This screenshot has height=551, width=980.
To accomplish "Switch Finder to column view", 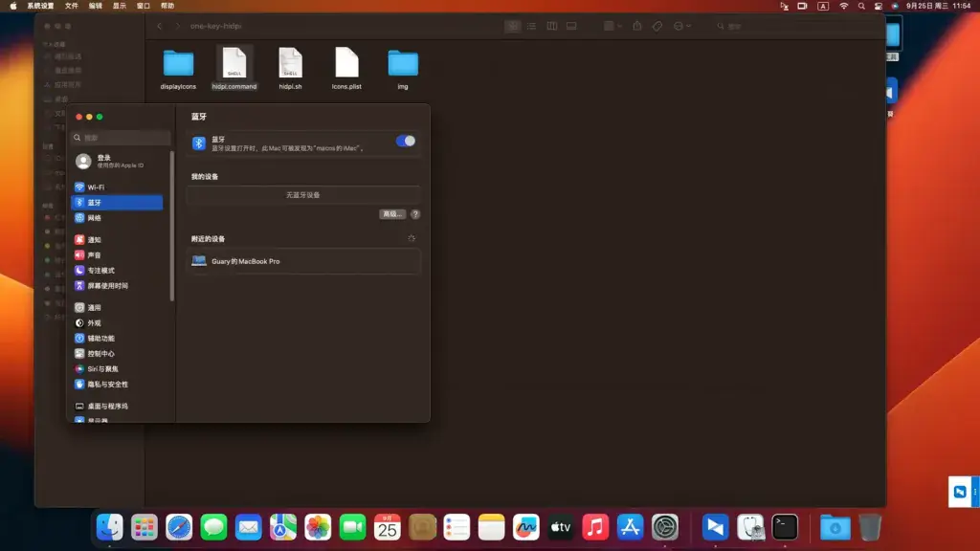I will 552,26.
